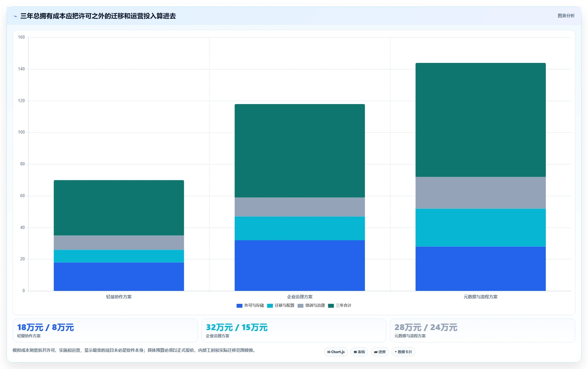
Task: Click the dark green 三年合计 segment of the 企业治理方案 bar
Action: [x=300, y=151]
